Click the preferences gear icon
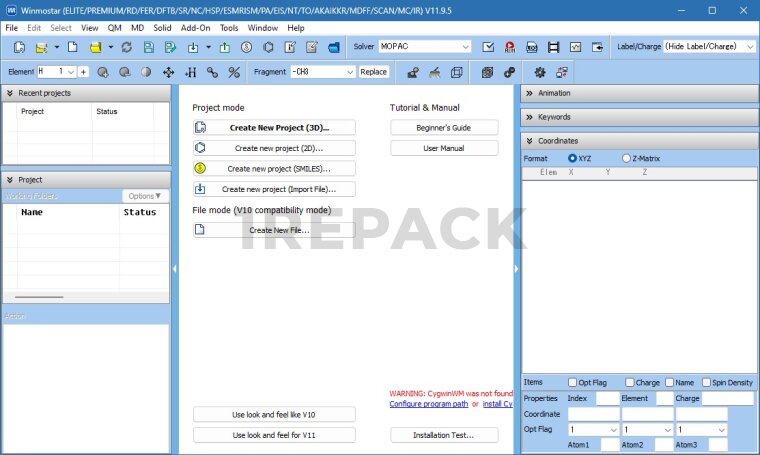The width and height of the screenshot is (760, 455). (x=540, y=72)
